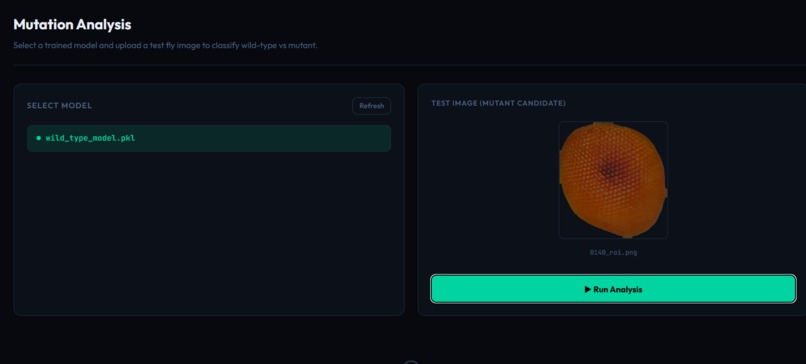Open the fly eye test image thumbnail
806x364 pixels.
[x=613, y=180]
